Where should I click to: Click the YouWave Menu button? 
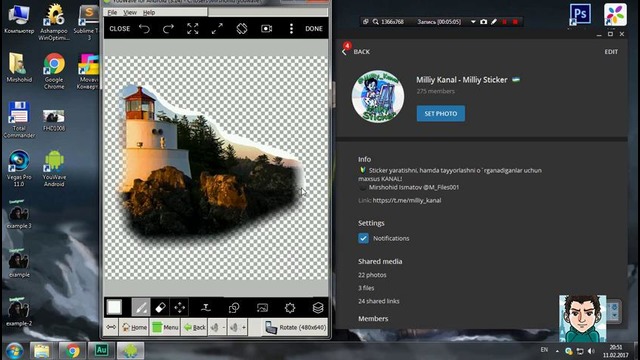point(165,327)
